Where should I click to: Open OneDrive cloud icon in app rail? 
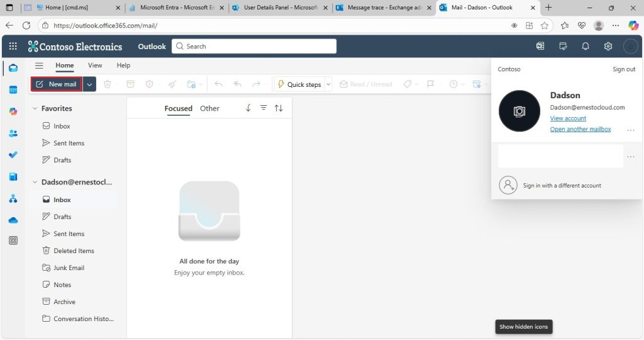pos(13,220)
